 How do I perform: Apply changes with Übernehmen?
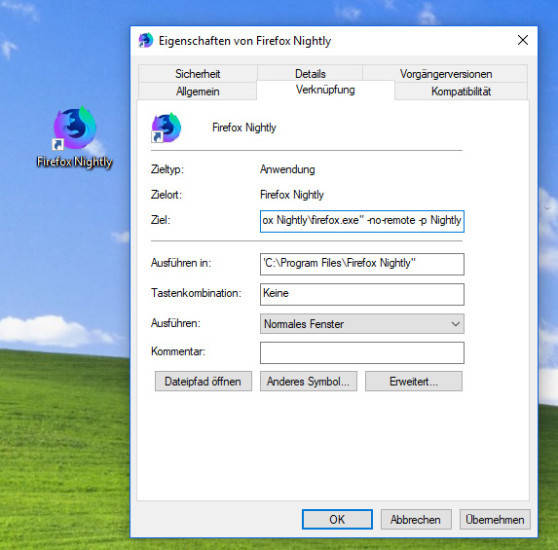point(495,519)
